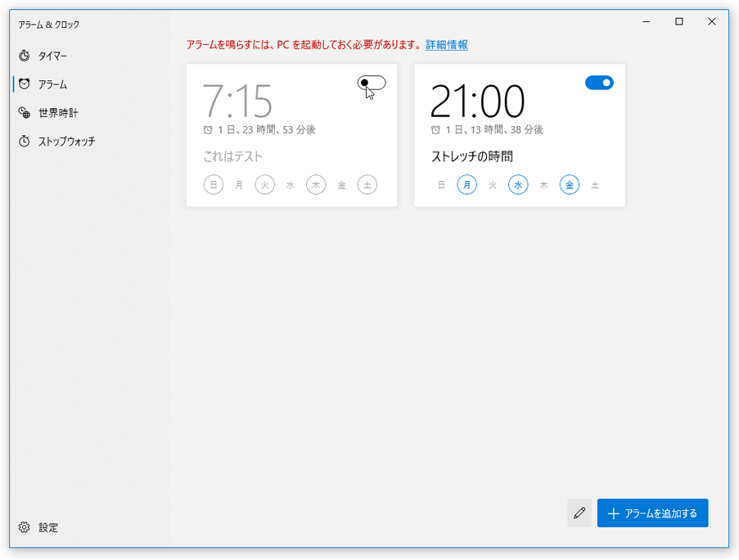This screenshot has height=560, width=739.
Task: Toggle 金 (Friday) on the 21:00 alarm
Action: click(570, 185)
